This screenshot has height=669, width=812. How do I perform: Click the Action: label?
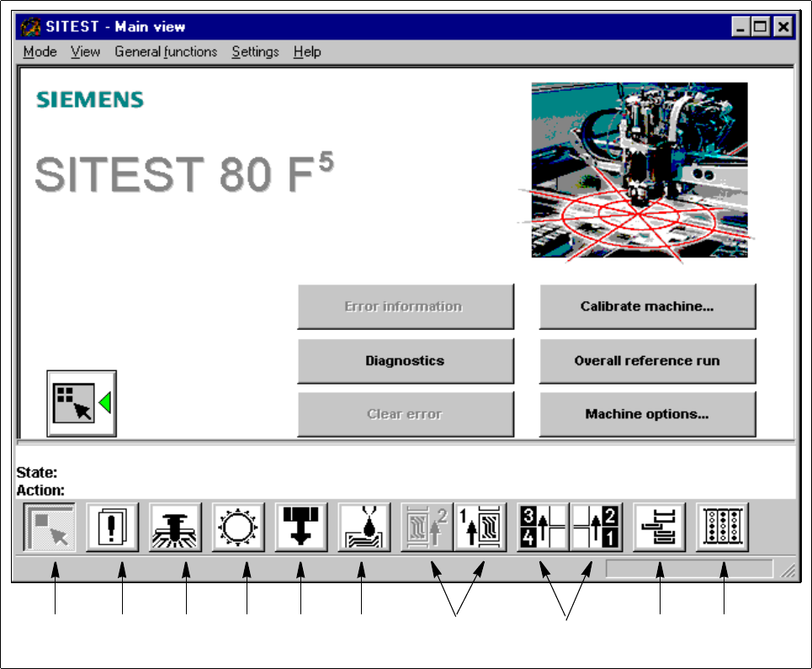click(40, 491)
